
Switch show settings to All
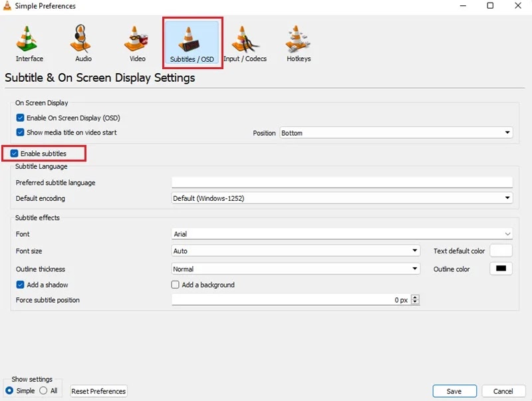[43, 390]
